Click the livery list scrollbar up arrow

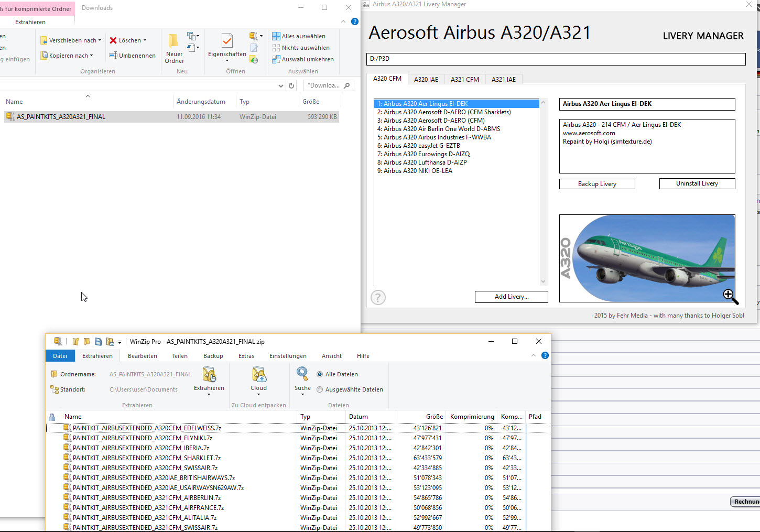[544, 103]
